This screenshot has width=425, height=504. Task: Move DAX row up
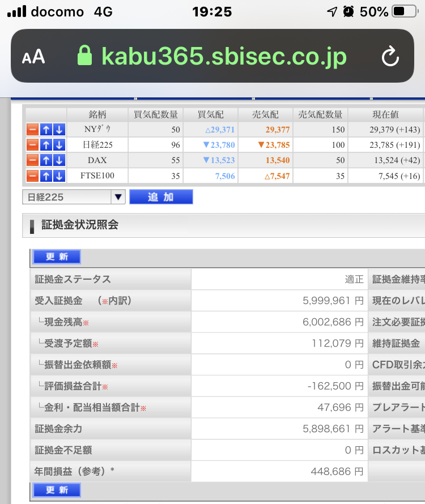click(x=46, y=160)
